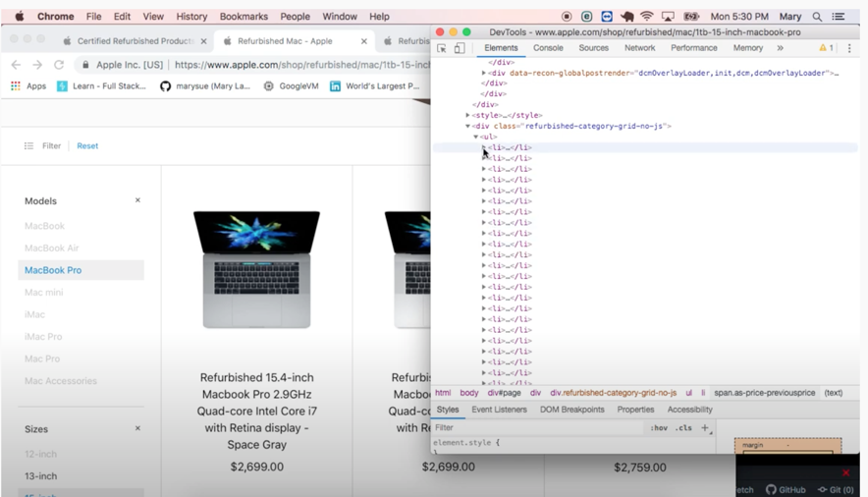This screenshot has width=868, height=497.
Task: Click the New Style Rule plus icon
Action: 705,427
